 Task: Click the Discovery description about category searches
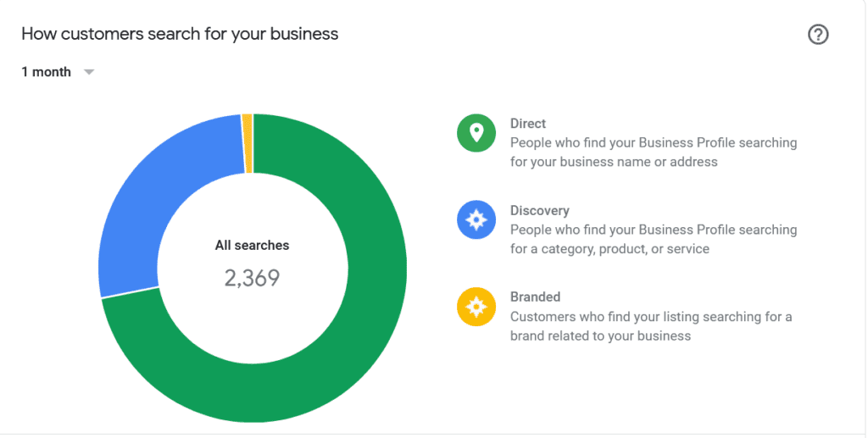[x=653, y=240]
